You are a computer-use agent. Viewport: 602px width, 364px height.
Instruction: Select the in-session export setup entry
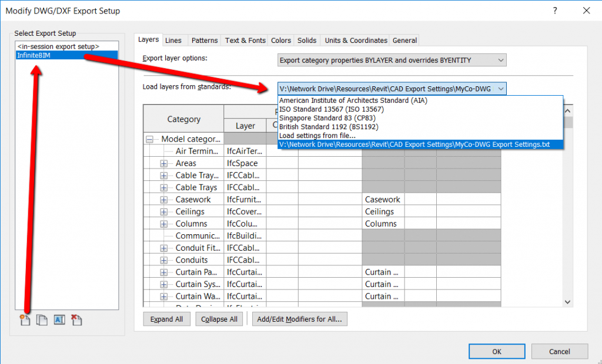pos(58,46)
